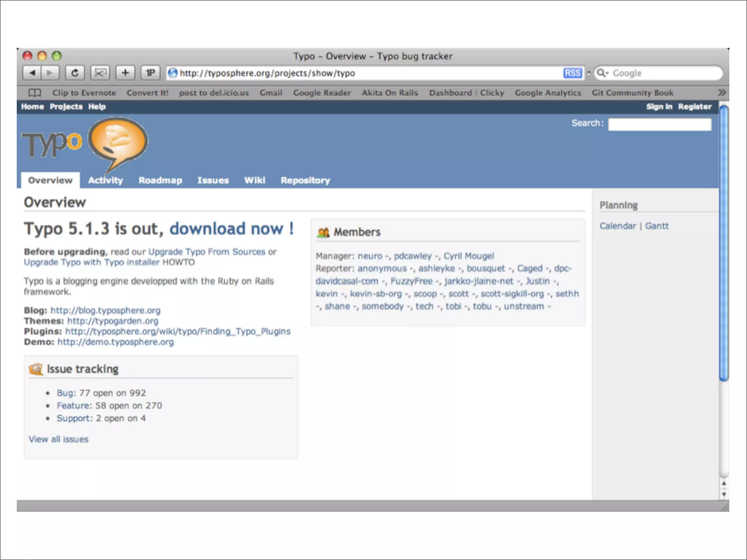747x560 pixels.
Task: Open Upgrade Typo From Sources link
Action: (207, 252)
